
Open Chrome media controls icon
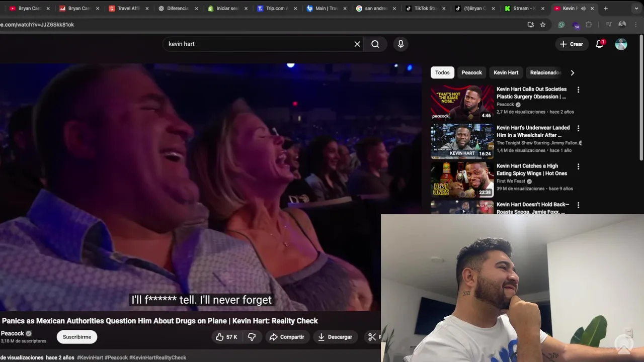point(608,25)
